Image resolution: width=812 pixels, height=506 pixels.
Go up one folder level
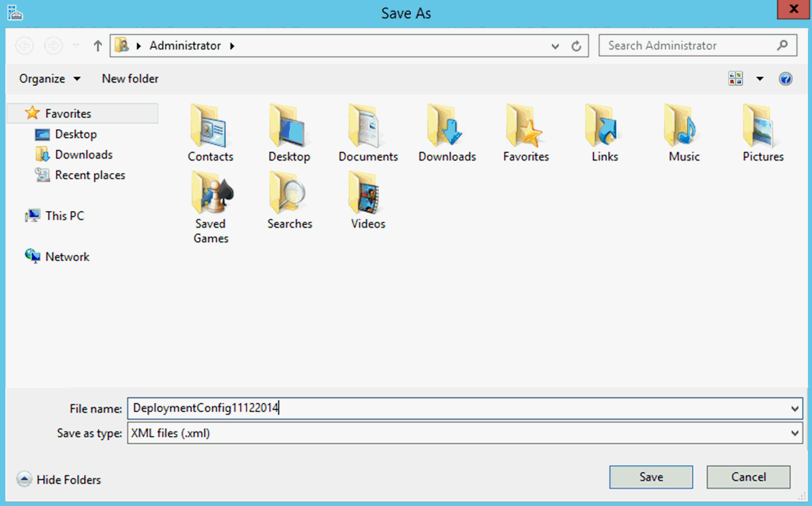pos(98,45)
